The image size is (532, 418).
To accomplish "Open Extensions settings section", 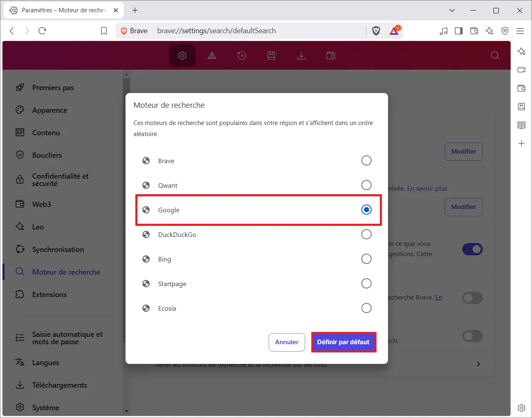I will 49,295.
